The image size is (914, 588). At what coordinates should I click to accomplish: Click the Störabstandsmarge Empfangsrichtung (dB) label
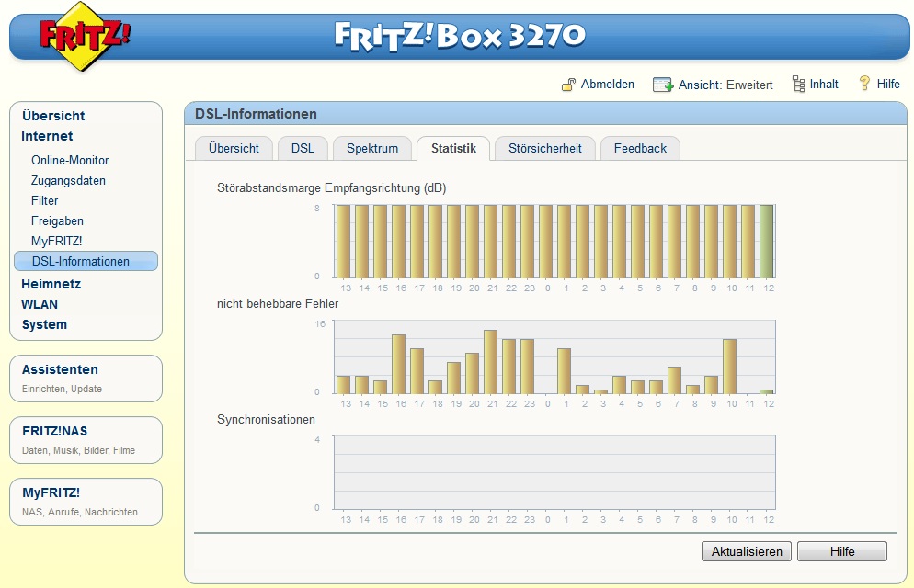pyautogui.click(x=332, y=188)
